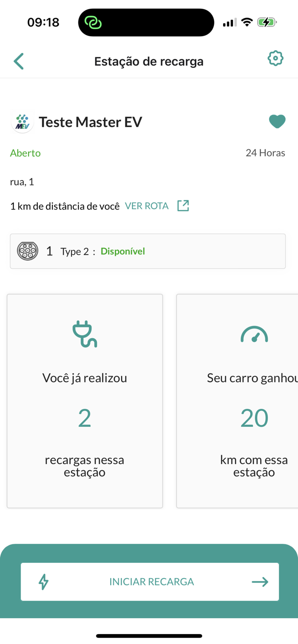Tap the Teste Master EV station logo

point(22,122)
